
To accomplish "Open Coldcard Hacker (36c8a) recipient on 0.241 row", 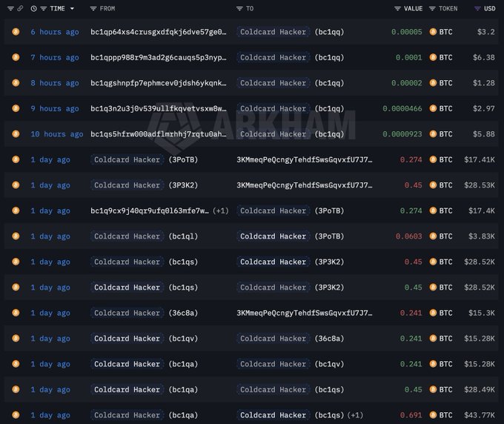I will pos(273,339).
